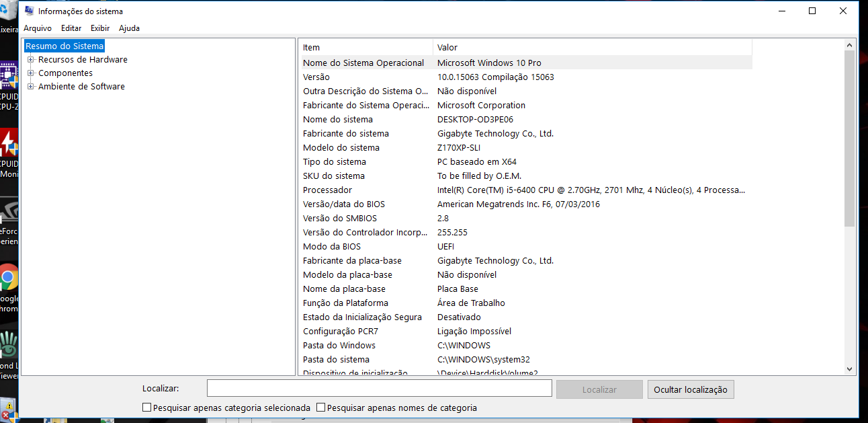Screen dimensions: 868x423
Task: Click the value '10.0.15063 Compilação 15063'
Action: 496,77
